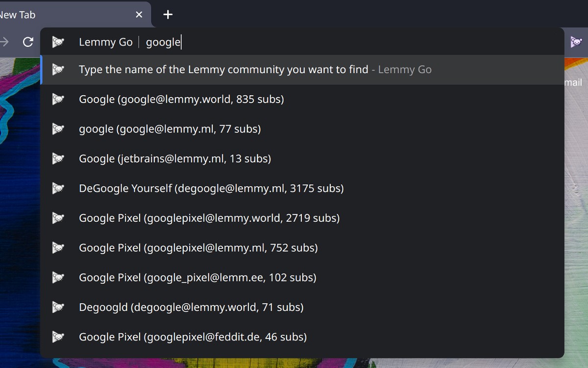Viewport: 588px width, 368px height.
Task: Choose Google (jetbrains@lemmy.ml, 13 subs) result
Action: (x=175, y=158)
